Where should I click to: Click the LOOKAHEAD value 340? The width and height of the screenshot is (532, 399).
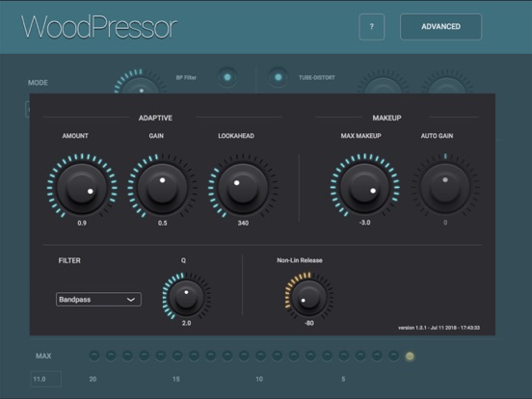point(243,223)
